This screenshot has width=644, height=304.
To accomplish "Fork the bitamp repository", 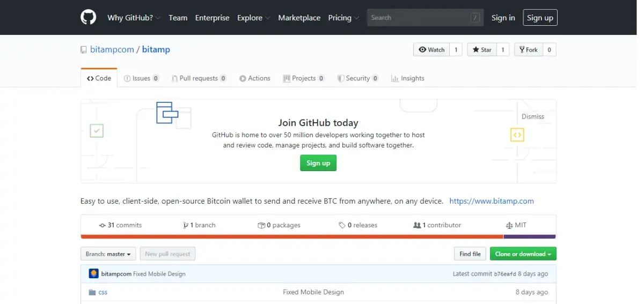I will coord(528,49).
